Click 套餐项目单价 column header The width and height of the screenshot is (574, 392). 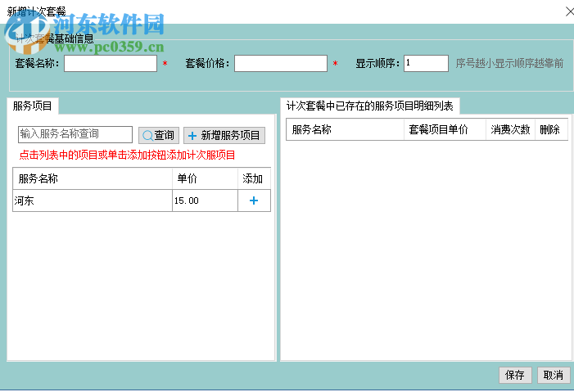pos(445,129)
